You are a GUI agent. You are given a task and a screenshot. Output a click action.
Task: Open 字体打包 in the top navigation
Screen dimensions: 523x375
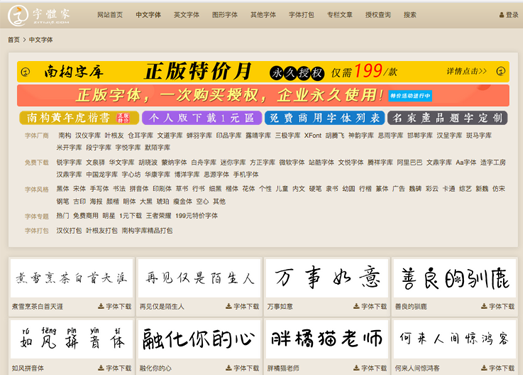[302, 15]
